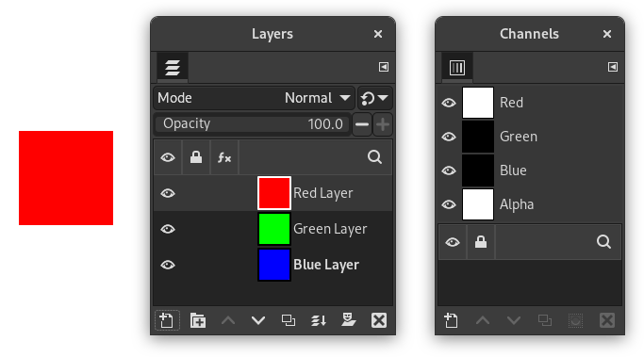
Task: Replace selection with channel
Action: tap(576, 320)
